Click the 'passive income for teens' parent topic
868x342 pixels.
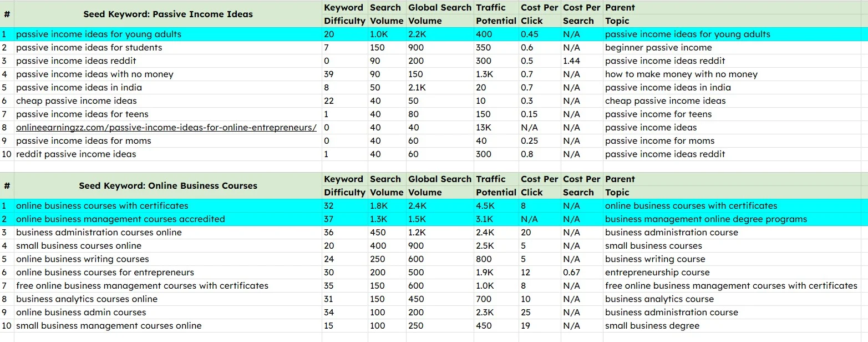click(658, 114)
